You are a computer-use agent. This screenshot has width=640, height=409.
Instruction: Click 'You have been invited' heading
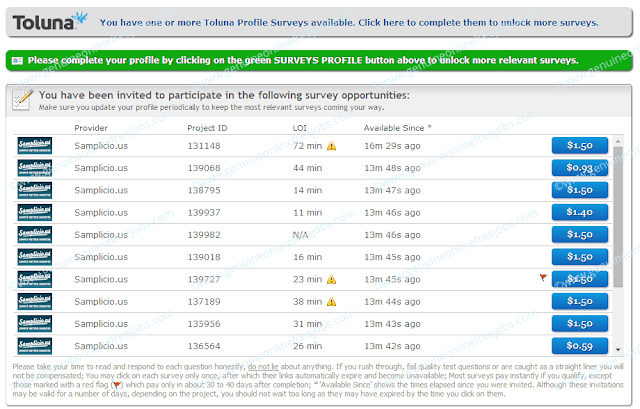pyautogui.click(x=224, y=95)
